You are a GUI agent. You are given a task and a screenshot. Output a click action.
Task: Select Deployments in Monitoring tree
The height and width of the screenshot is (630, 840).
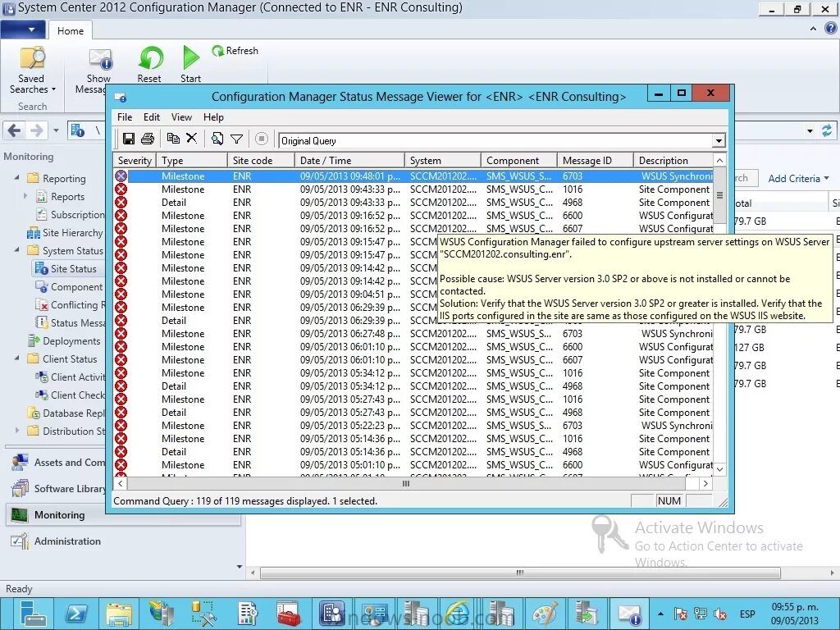(64, 341)
